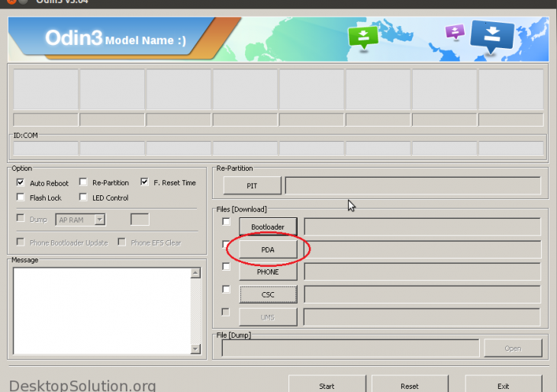Image resolution: width=557 pixels, height=392 pixels.
Task: Click the Open button in File Dump
Action: tap(513, 348)
